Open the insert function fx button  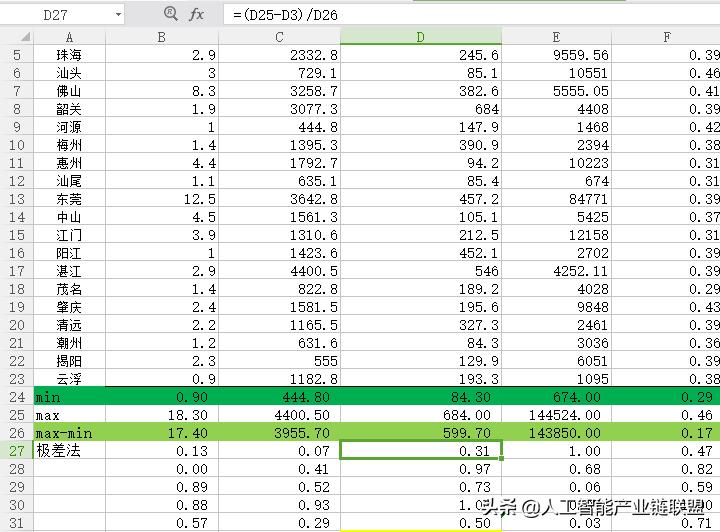tap(197, 14)
